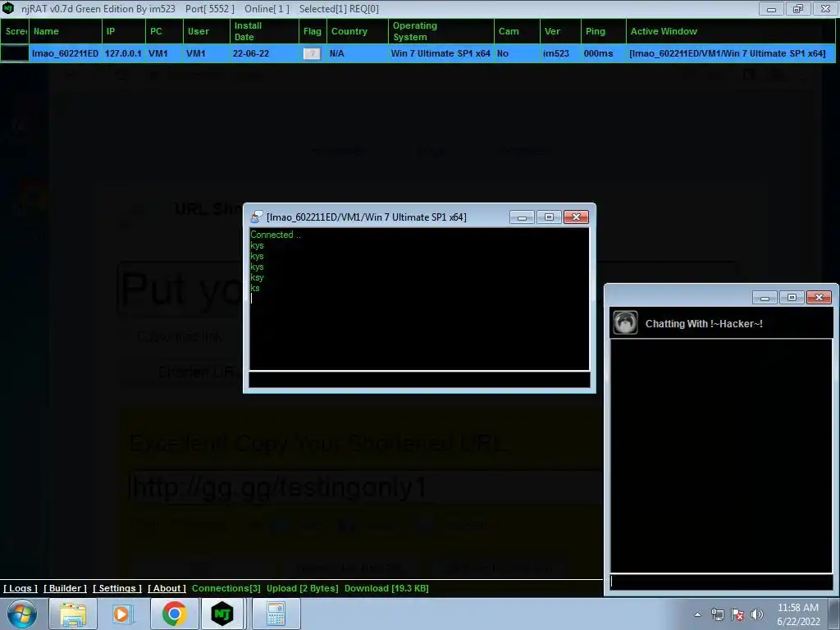Click the screen thumbnail in client row
Viewport: 840px width, 630px height.
pyautogui.click(x=15, y=53)
